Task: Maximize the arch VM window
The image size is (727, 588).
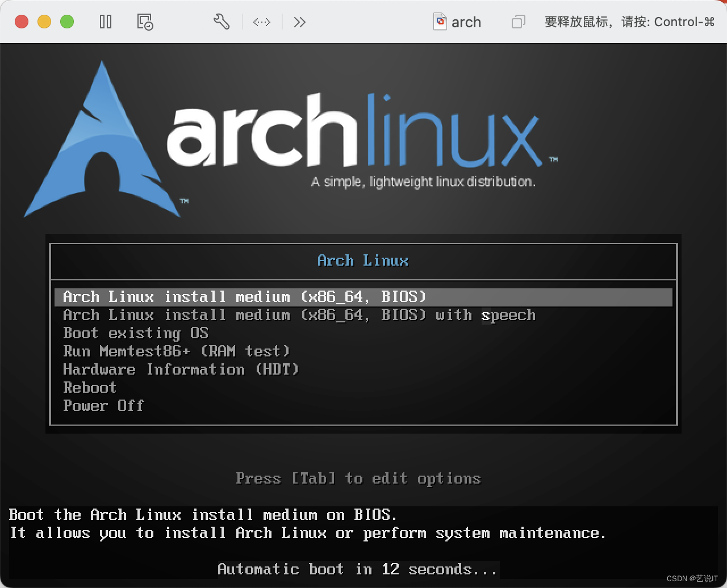Action: tap(67, 22)
